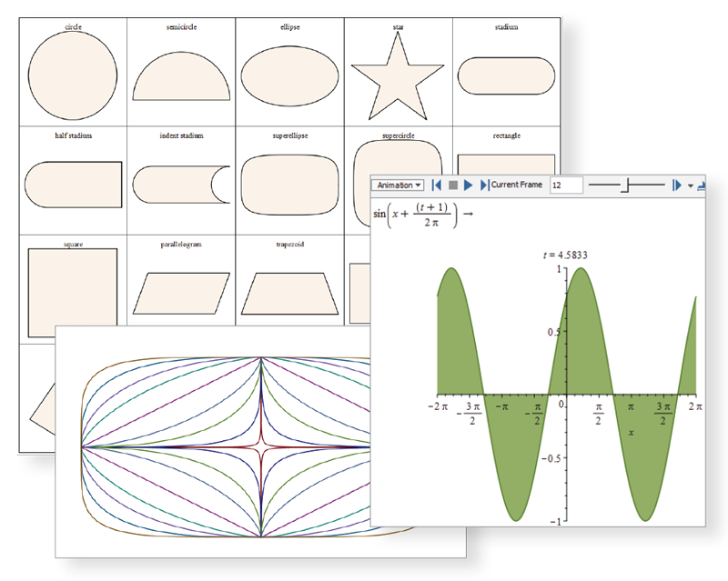
Task: Click the forward play-direction icon after the slider
Action: pos(677,185)
